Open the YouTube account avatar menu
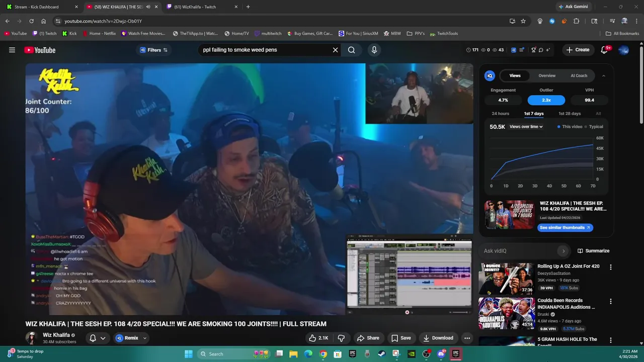Viewport: 644px width, 362px height. [x=623, y=50]
